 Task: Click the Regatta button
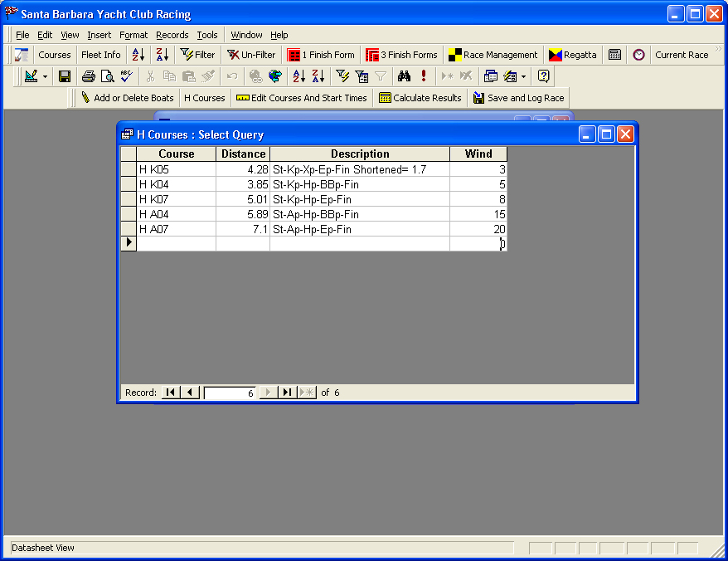572,55
